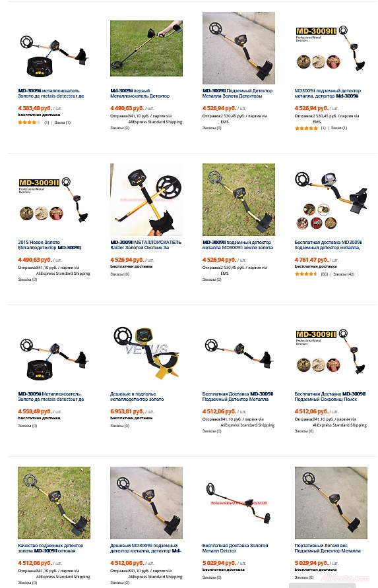Open 'MD-3009II МЕТАЛЛОИСКАТЕЛЬ Raider Золотой Охотник' link
378x588 pixels.
(146, 245)
